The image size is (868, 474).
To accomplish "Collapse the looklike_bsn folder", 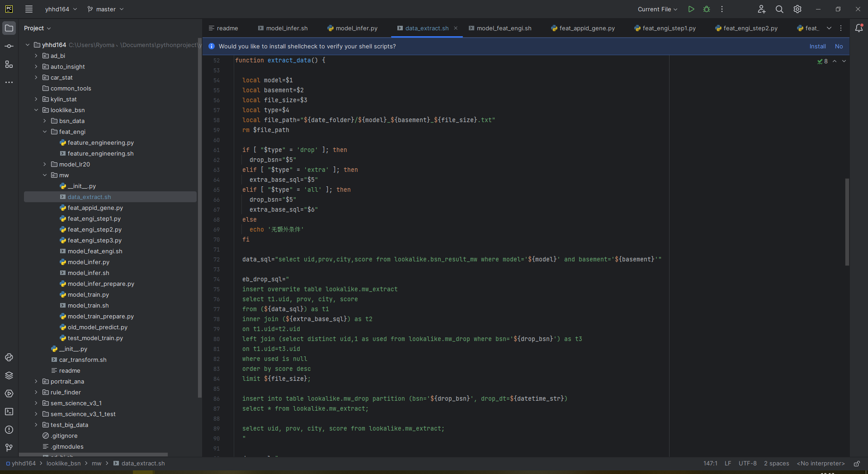I will [36, 110].
